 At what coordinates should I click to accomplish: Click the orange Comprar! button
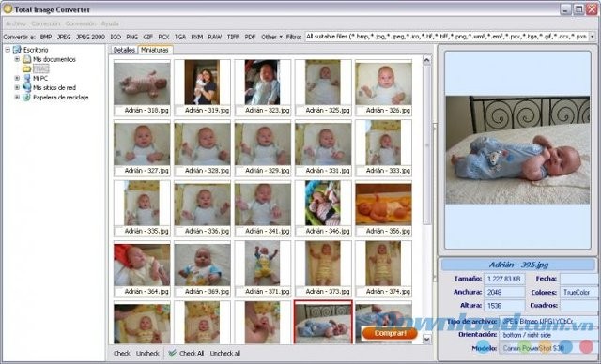coord(390,333)
